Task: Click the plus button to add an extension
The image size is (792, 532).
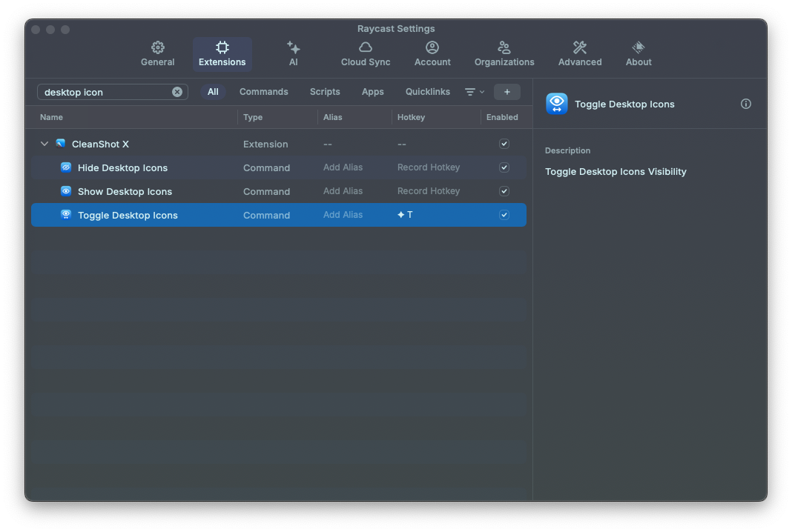Action: (x=506, y=92)
